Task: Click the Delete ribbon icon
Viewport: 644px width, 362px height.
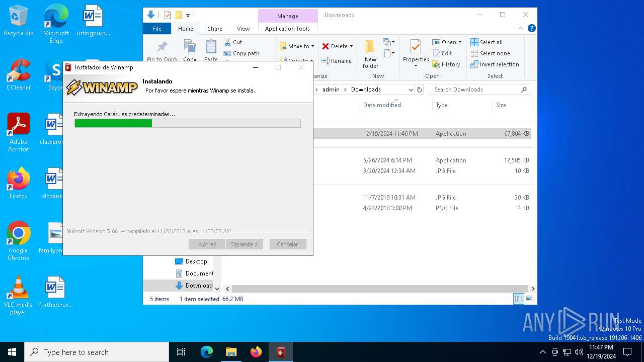Action: (x=326, y=46)
